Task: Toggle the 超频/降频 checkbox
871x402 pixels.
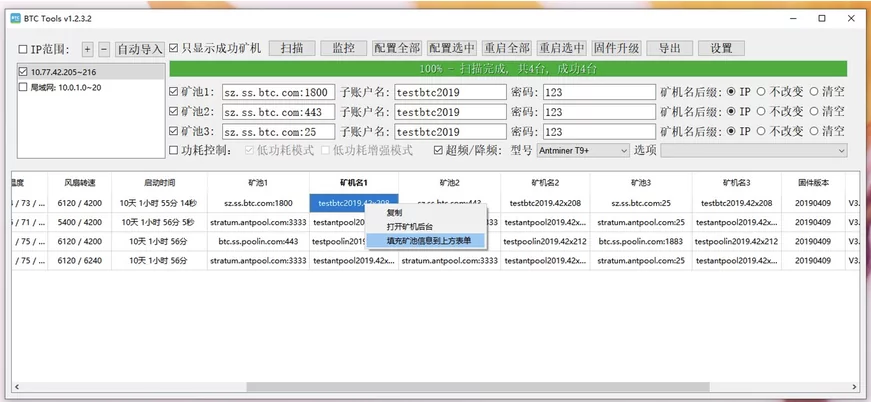Action: [438, 150]
